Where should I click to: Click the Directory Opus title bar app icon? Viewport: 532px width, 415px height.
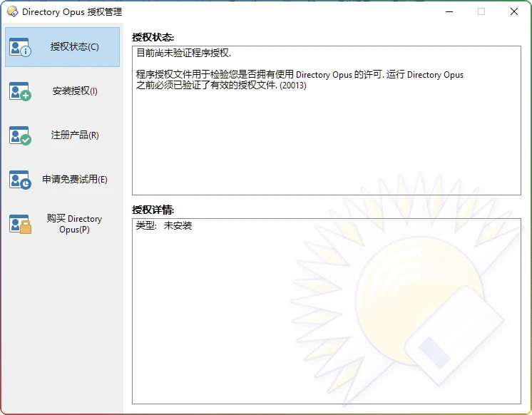[x=12, y=11]
